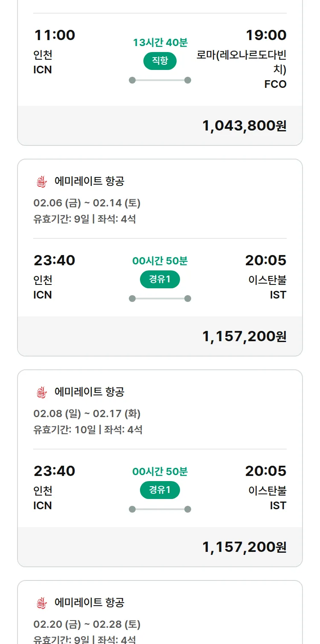
Task: Tap the green 직항 badge
Action: tap(160, 61)
